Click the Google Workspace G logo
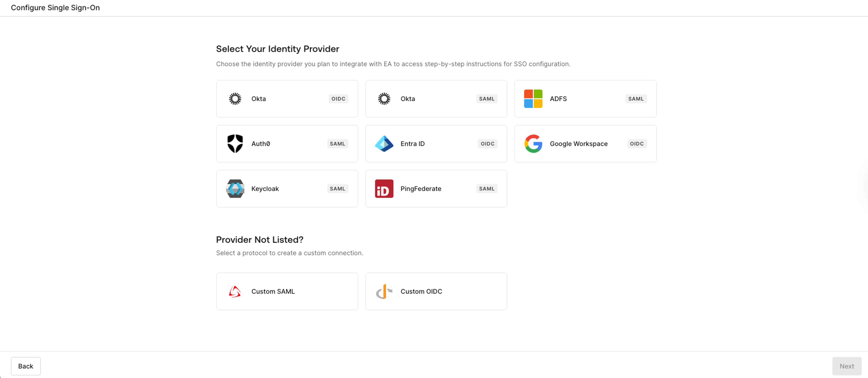 533,144
